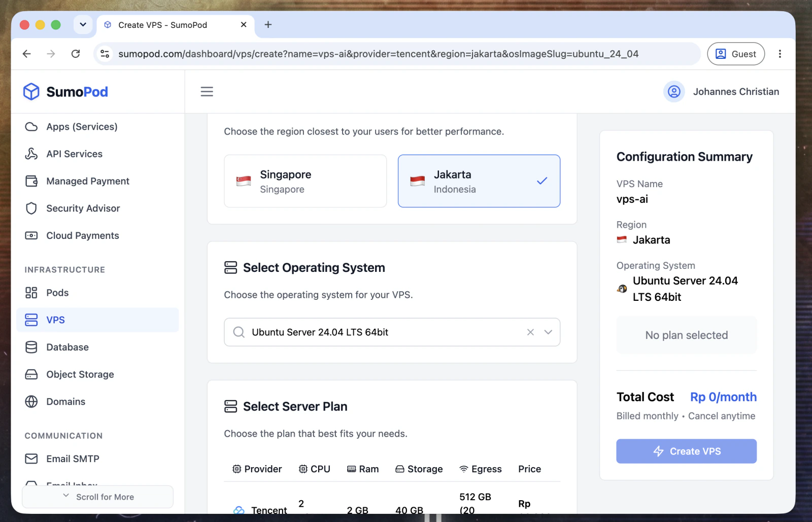Click the Select Server Plan heading icon

231,406
